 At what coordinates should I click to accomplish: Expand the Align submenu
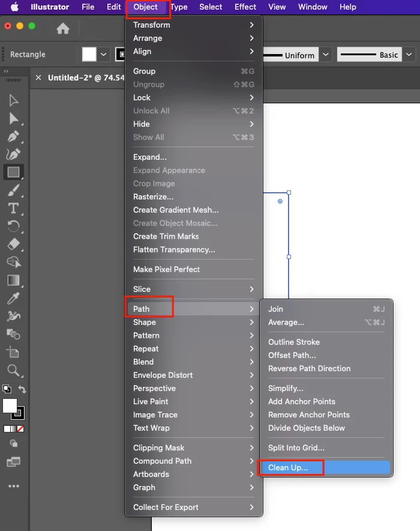tap(193, 51)
